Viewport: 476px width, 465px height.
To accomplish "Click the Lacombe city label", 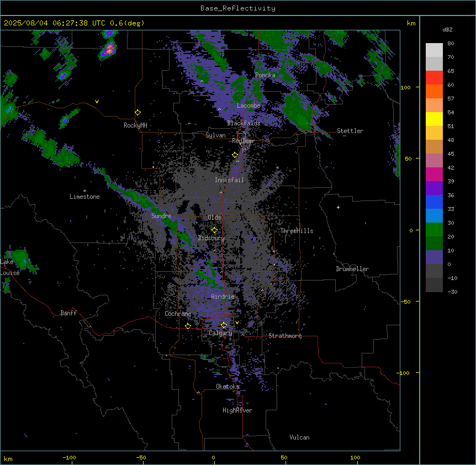I will coord(248,105).
